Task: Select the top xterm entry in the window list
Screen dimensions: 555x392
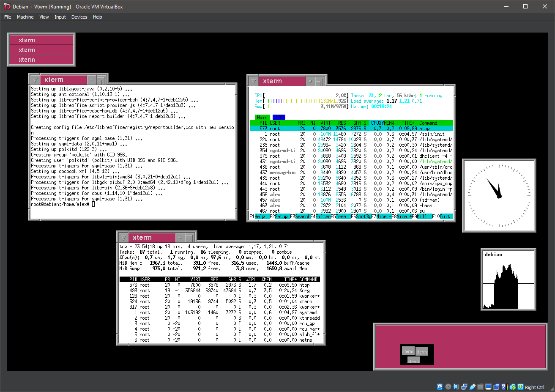Action: click(41, 40)
